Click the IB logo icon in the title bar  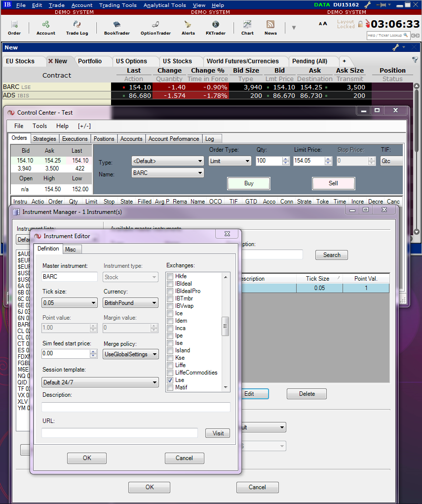(x=7, y=4)
